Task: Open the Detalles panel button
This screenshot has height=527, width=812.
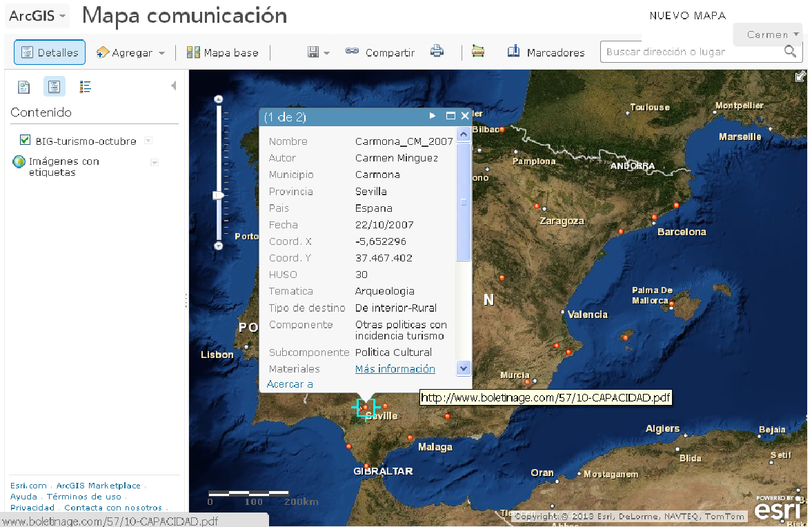Action: pos(50,52)
